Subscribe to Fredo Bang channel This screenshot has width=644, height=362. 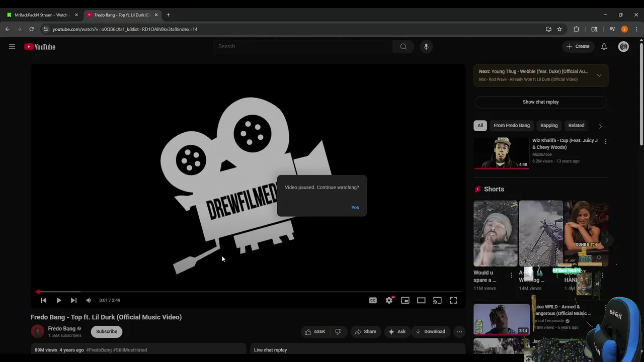[x=107, y=332]
